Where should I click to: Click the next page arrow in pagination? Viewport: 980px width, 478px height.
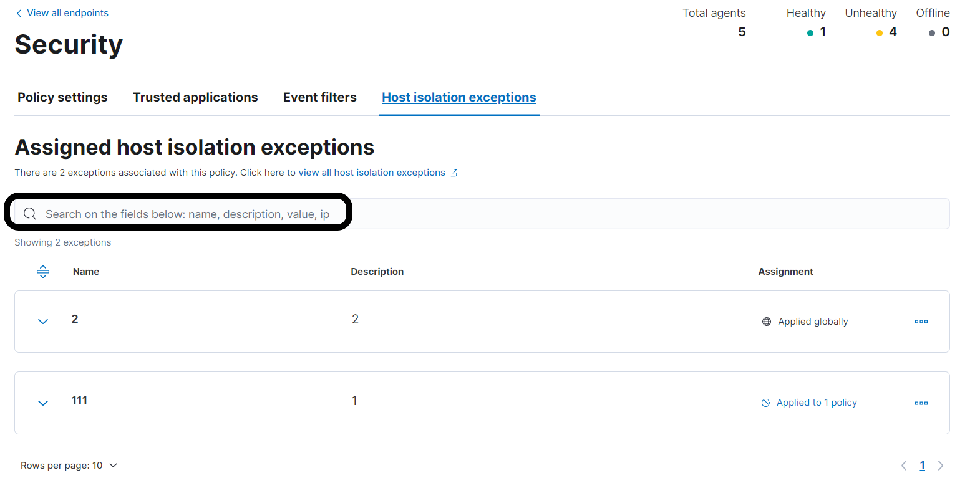click(x=941, y=465)
